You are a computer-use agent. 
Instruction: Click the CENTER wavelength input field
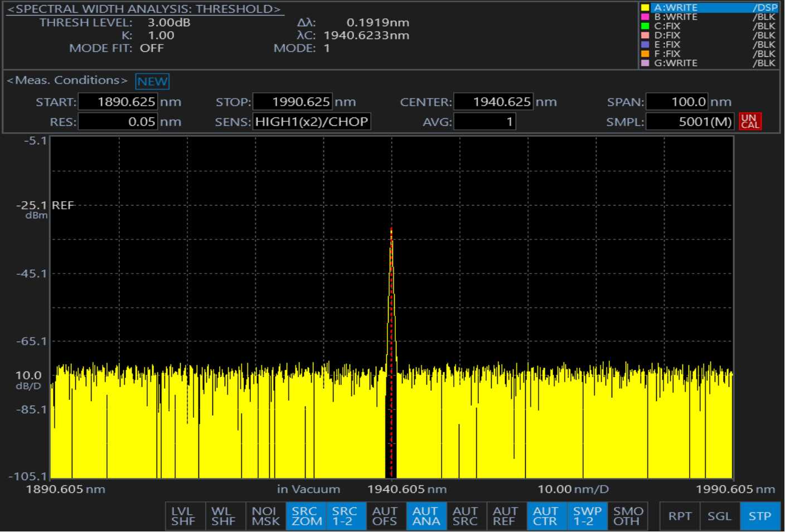(493, 102)
